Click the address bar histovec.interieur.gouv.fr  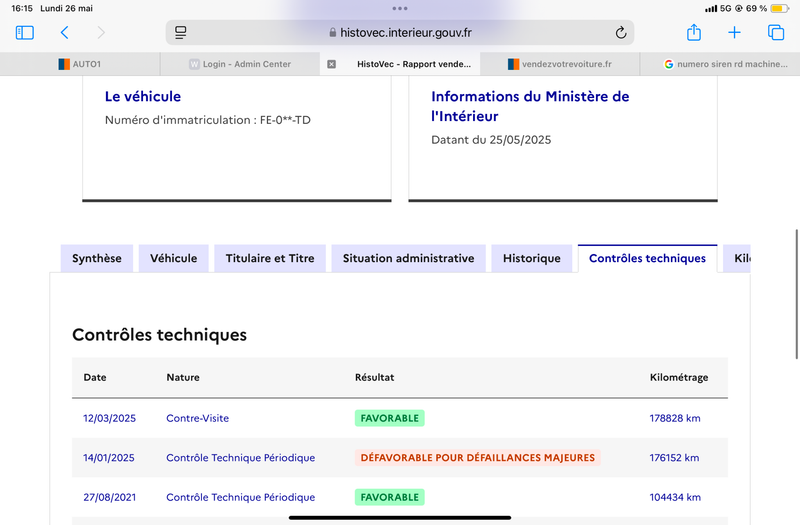pyautogui.click(x=400, y=33)
